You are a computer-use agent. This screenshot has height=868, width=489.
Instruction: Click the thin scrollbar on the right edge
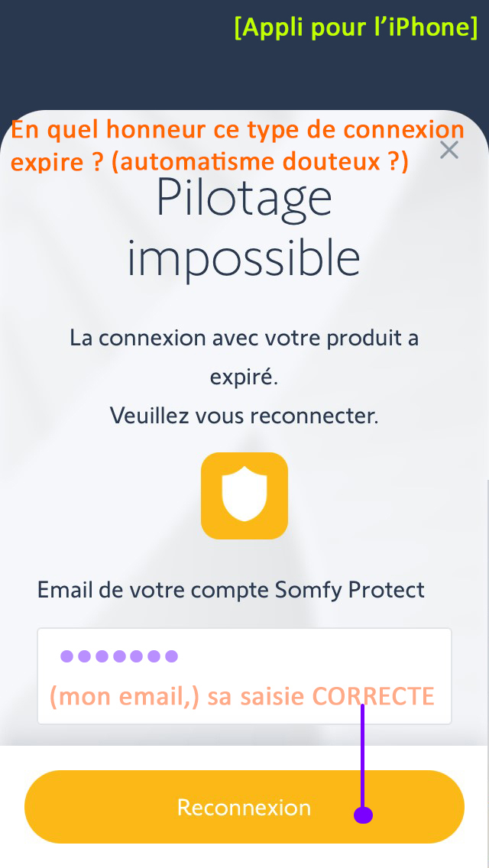click(x=487, y=611)
